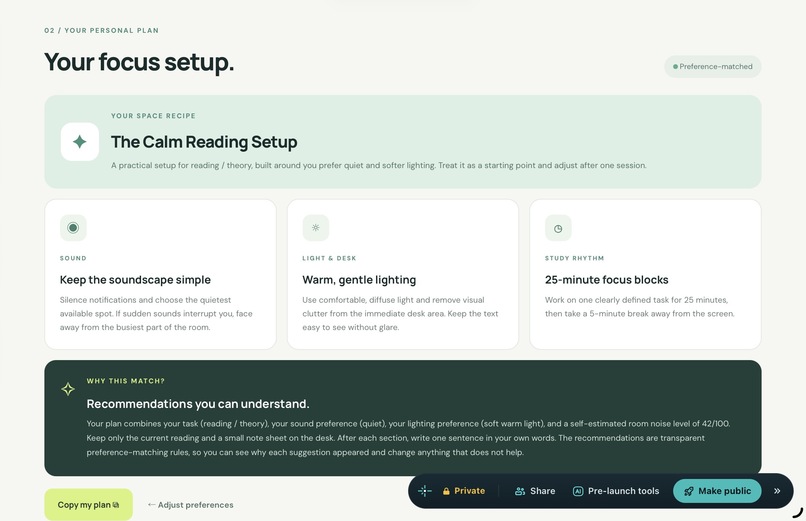Click the Adjust preferences link
This screenshot has height=521, width=806.
191,505
